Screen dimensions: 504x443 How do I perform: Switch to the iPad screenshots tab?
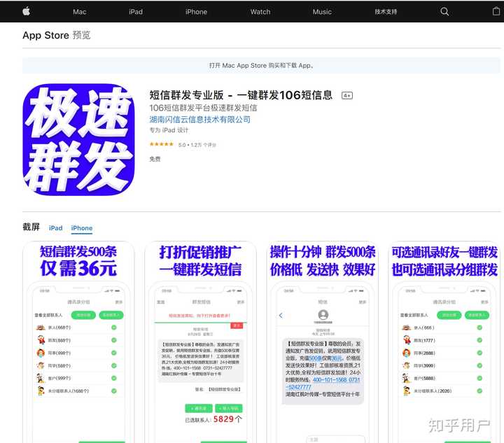click(55, 228)
